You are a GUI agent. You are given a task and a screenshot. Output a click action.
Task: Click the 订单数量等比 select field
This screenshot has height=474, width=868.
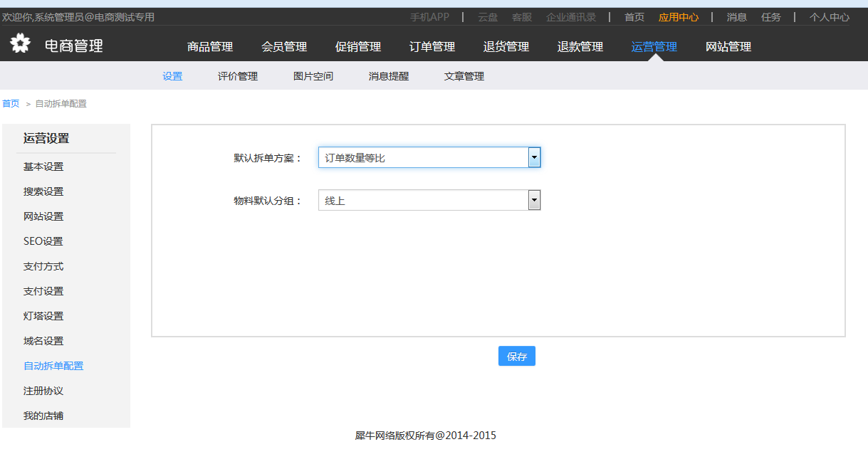pos(429,157)
